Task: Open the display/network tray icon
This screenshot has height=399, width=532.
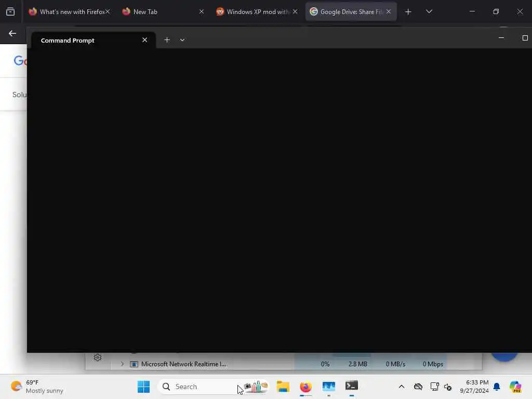Action: (x=434, y=387)
